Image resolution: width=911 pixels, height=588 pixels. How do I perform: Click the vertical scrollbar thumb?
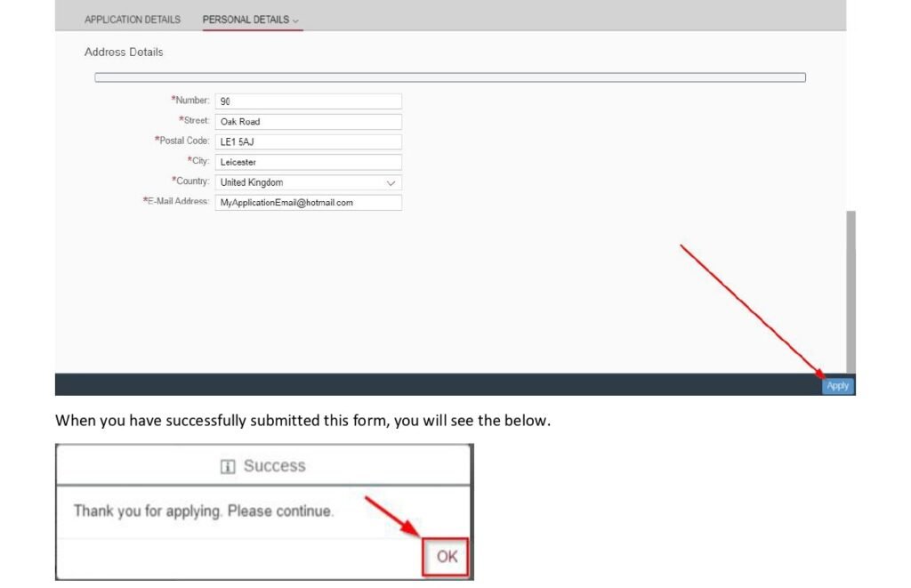(851, 292)
